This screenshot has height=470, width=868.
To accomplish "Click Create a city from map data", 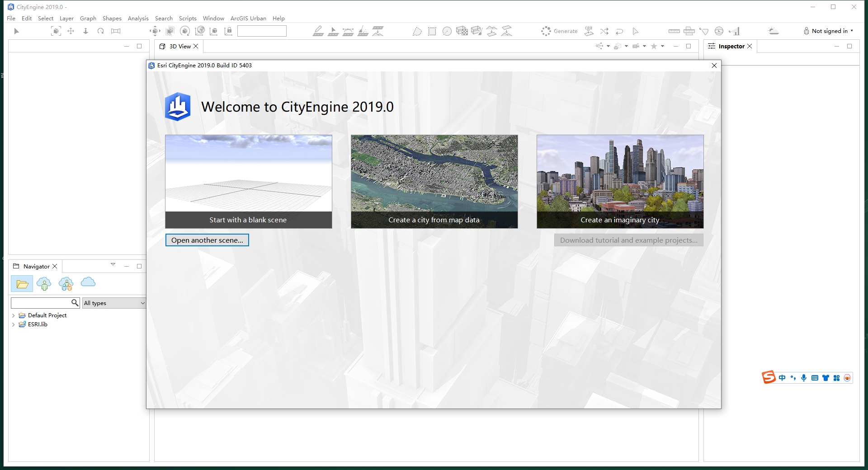I will coord(434,181).
